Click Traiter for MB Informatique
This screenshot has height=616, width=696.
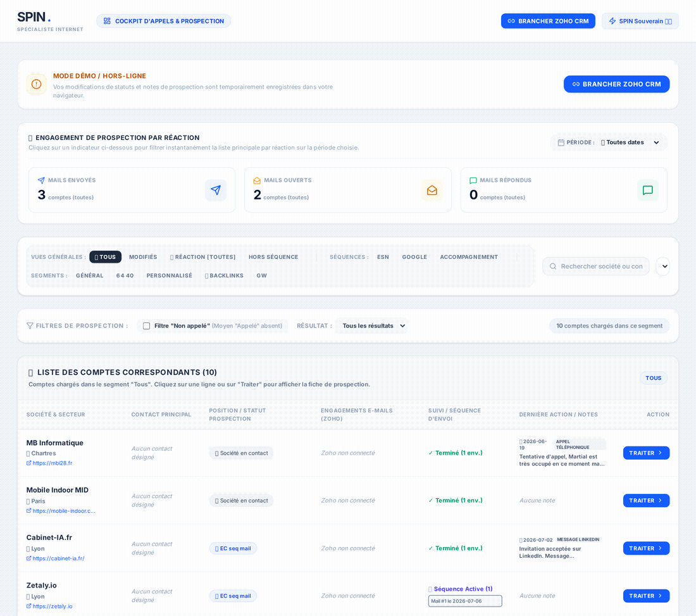(x=646, y=453)
